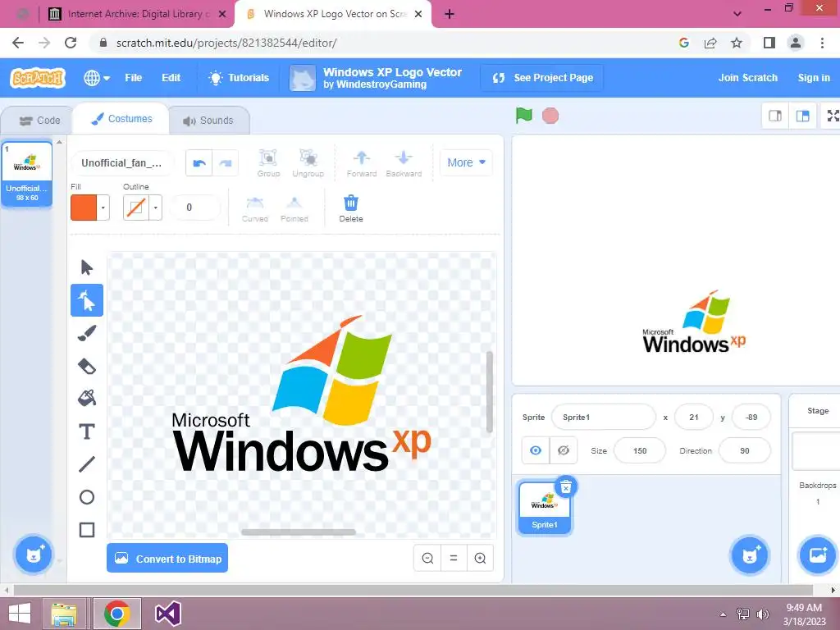This screenshot has height=630, width=840.
Task: Select the Reshape tool
Action: [86, 300]
